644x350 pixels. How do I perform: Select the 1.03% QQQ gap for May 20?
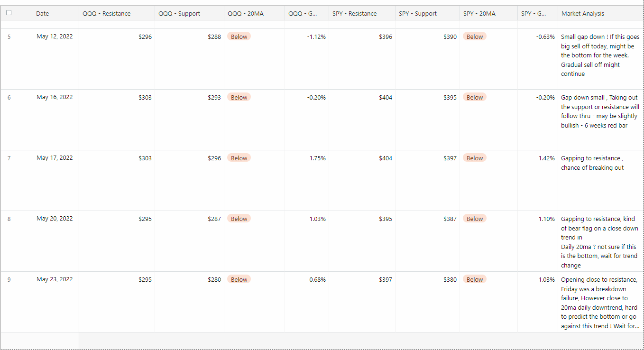click(318, 219)
